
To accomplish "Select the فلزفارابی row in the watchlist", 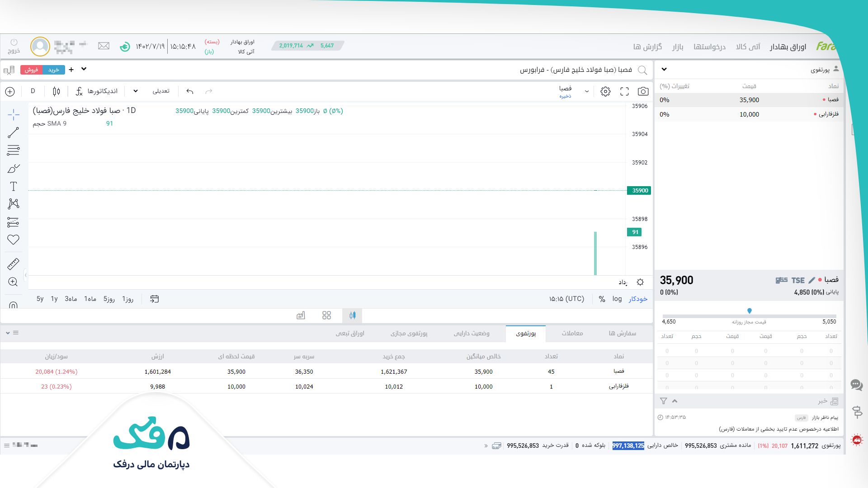I will pyautogui.click(x=749, y=114).
